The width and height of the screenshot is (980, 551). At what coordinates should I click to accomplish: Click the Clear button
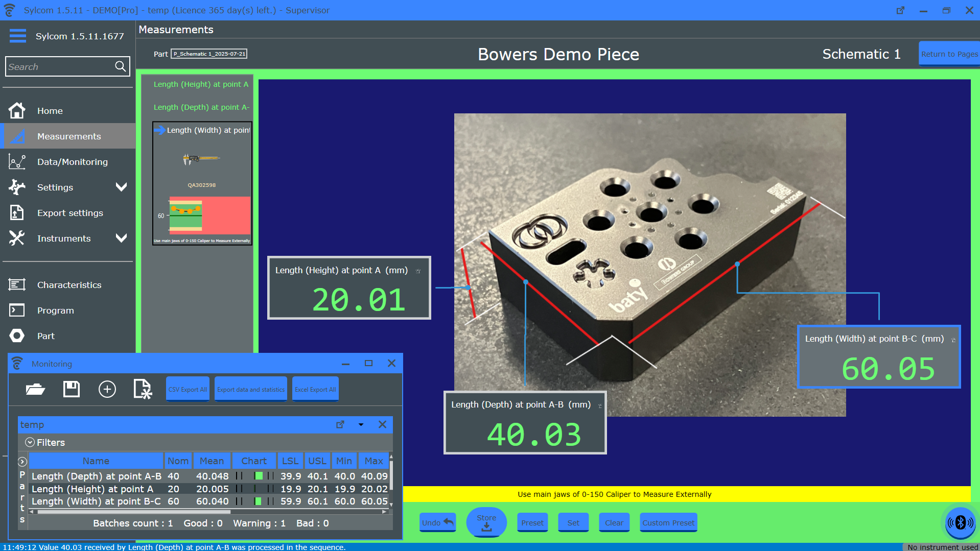(x=614, y=522)
